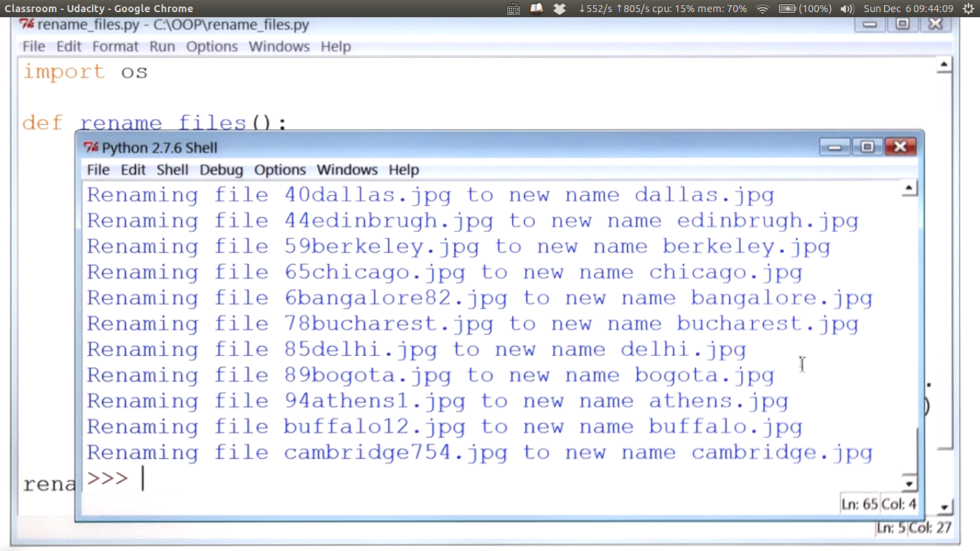The width and height of the screenshot is (980, 551).
Task: Click the 'import os' line in editor
Action: (x=85, y=72)
